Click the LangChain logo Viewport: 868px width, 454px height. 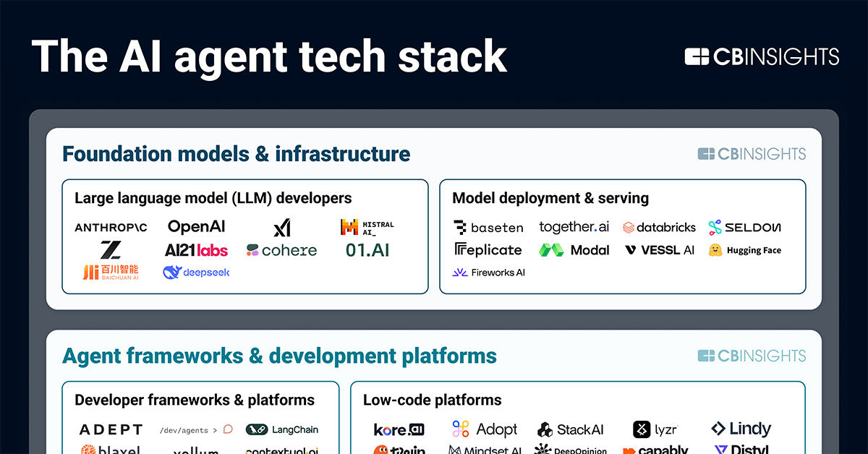click(282, 429)
